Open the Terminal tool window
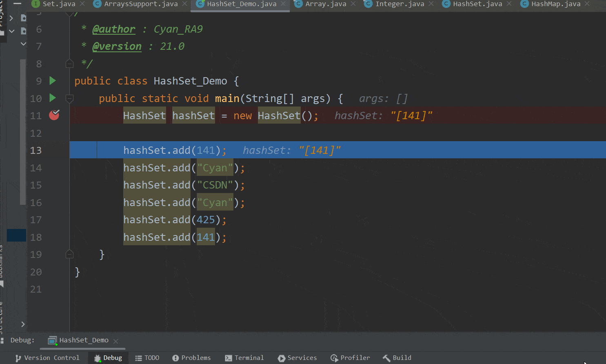 coord(244,358)
